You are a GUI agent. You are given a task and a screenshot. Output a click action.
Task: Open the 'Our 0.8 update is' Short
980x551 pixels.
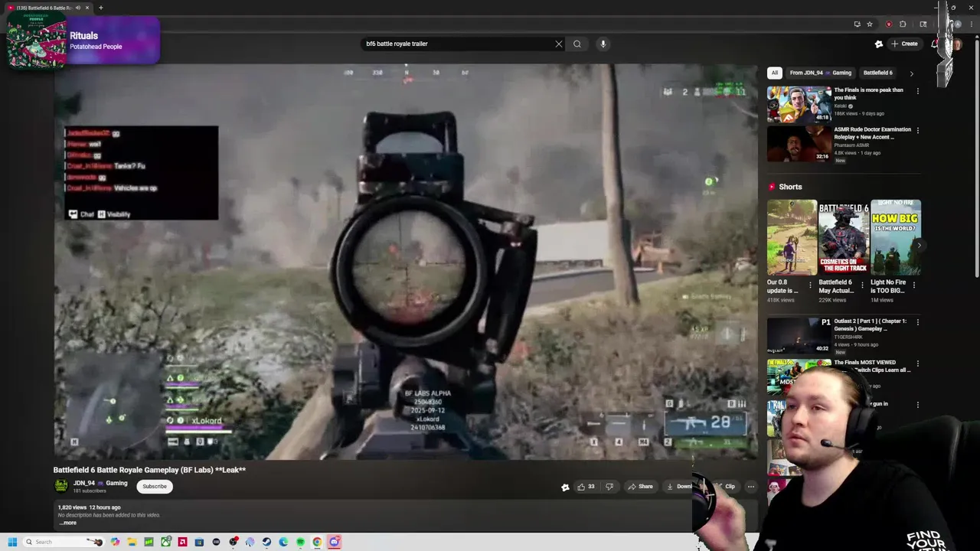[792, 237]
